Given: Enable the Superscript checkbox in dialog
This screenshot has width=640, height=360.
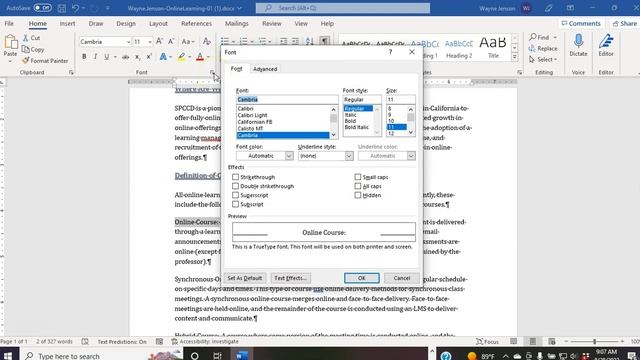Looking at the screenshot, I should point(236,195).
